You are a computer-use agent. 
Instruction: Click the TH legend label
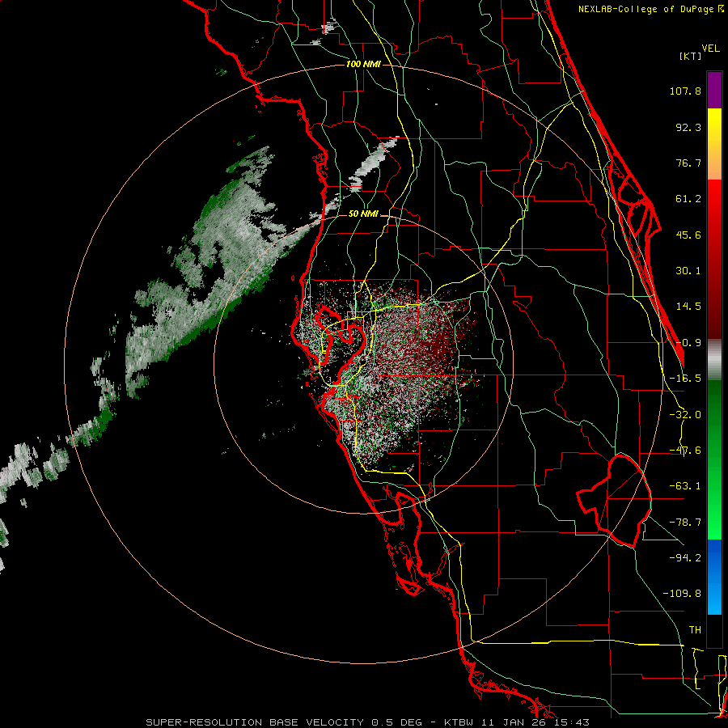point(695,630)
